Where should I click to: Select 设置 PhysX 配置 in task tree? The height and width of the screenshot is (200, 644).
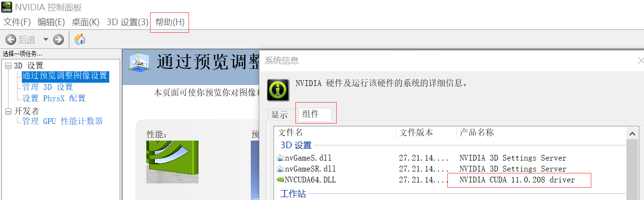pyautogui.click(x=54, y=98)
